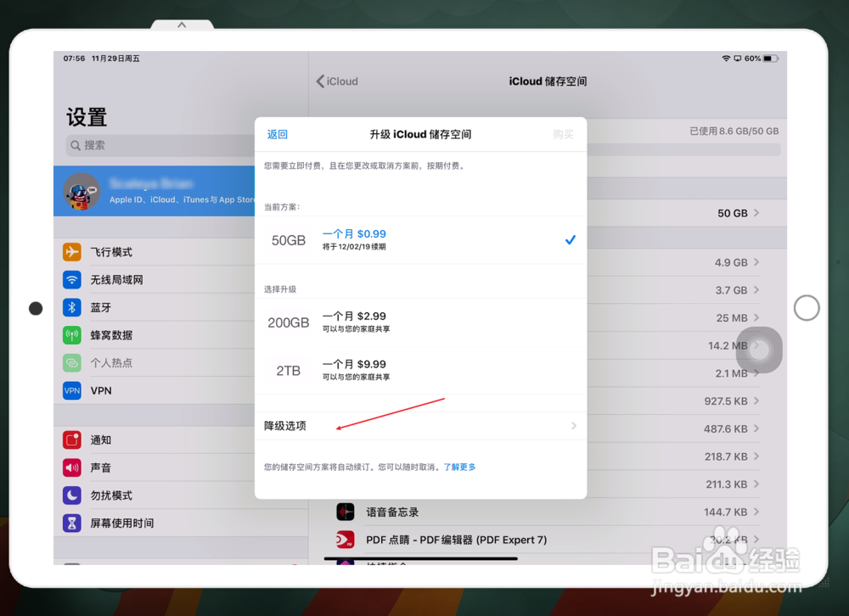Tap the 语音备忘录 row label
Screen dimensions: 849x616
(392, 512)
